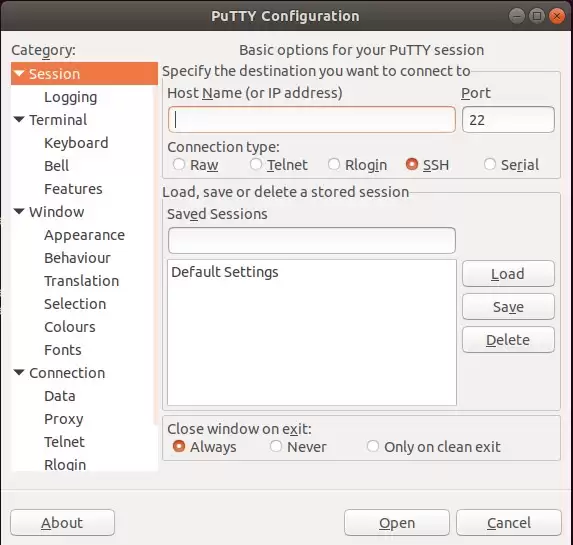Click the Delete session button

[x=508, y=340]
